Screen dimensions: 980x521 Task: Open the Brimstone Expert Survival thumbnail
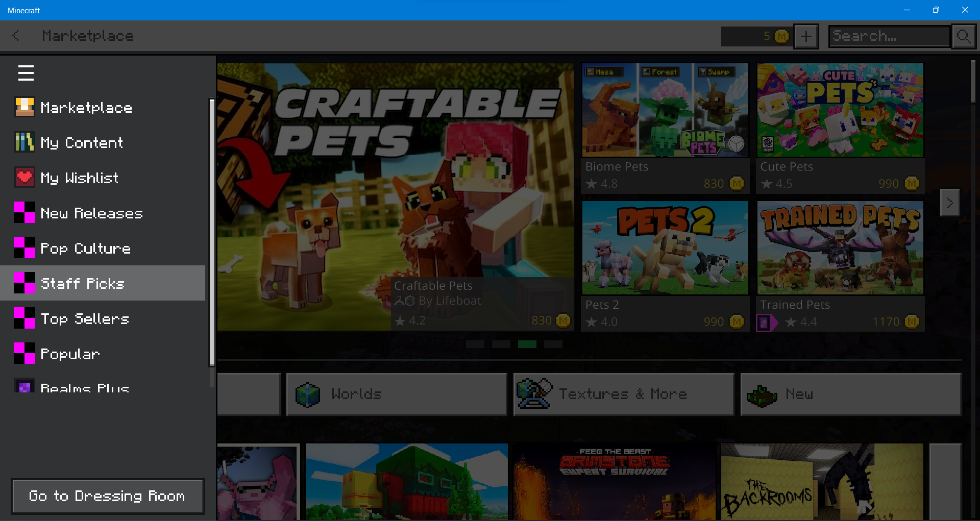pyautogui.click(x=615, y=482)
